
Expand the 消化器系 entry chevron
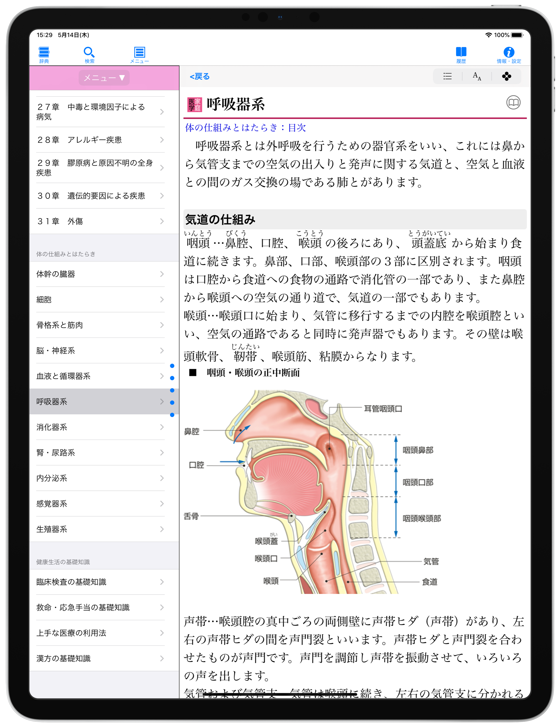(x=162, y=427)
